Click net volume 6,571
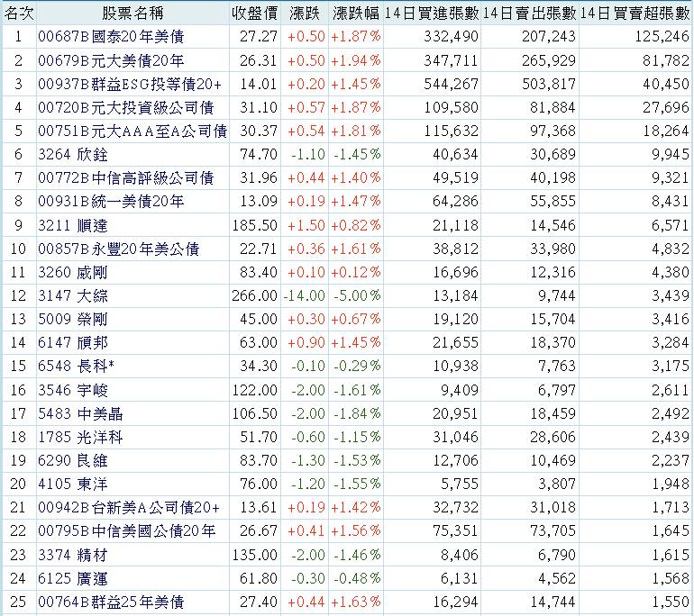Viewport: 694px width, 616px height. coord(670,225)
